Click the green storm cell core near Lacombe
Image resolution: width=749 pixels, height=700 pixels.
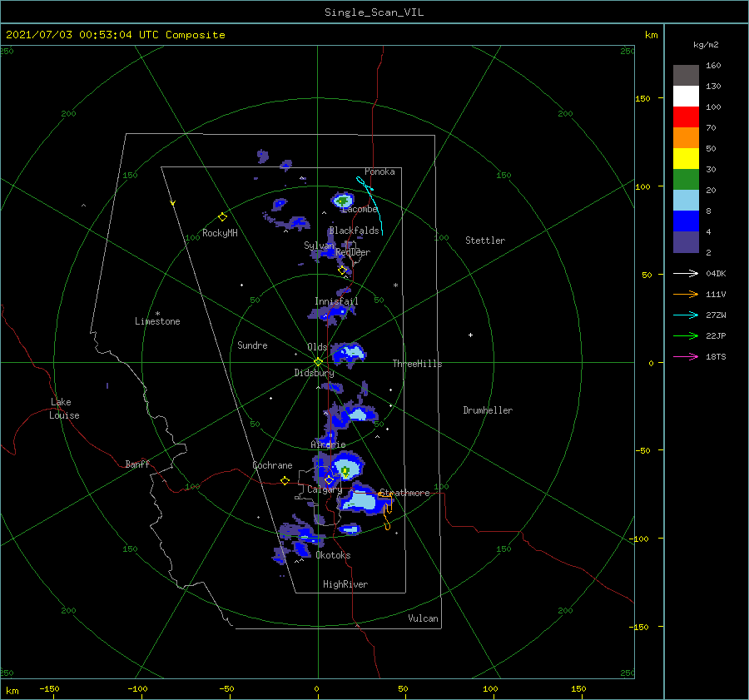point(342,201)
